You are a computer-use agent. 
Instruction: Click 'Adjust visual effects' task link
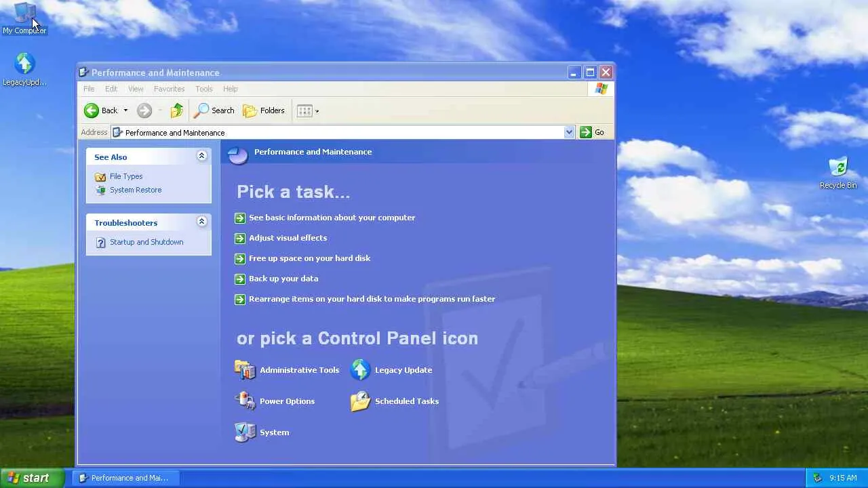[288, 238]
